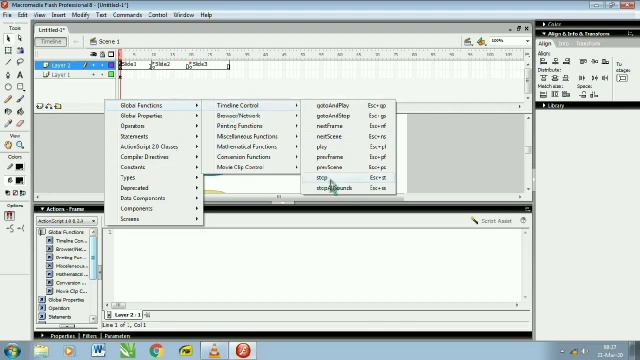640x360 pixels.
Task: Toggle the Script Assist button
Action: tap(491, 221)
